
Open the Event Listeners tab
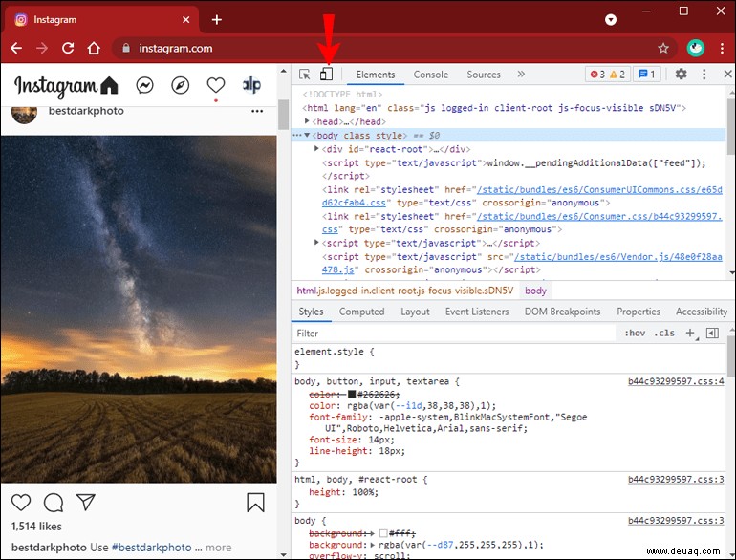477,312
